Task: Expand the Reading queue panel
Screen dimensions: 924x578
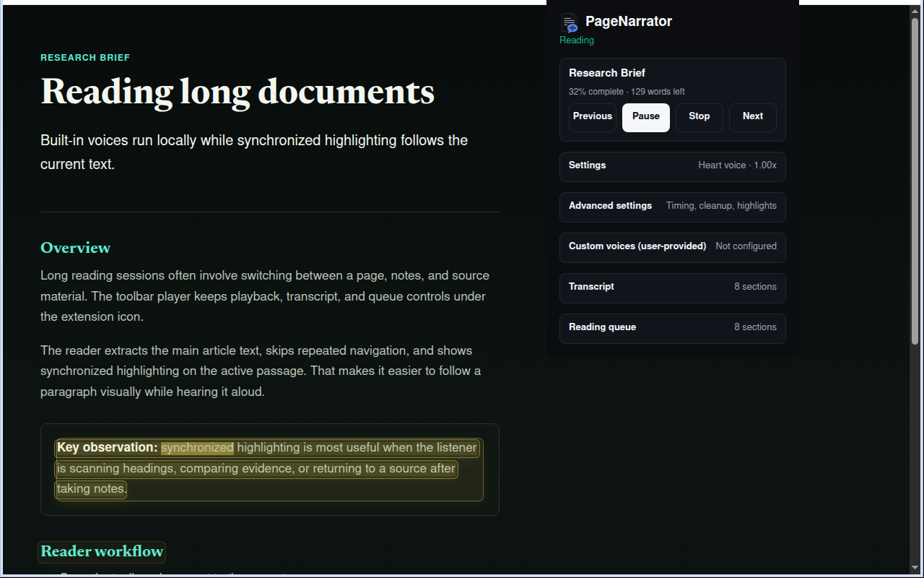Action: pyautogui.click(x=673, y=328)
